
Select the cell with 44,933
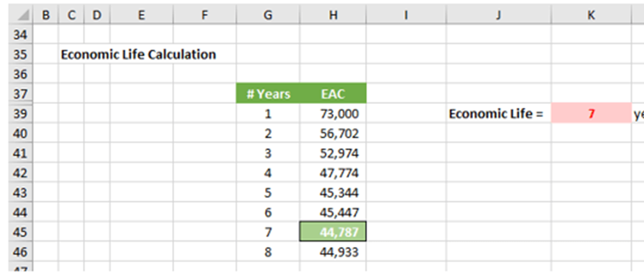point(333,252)
